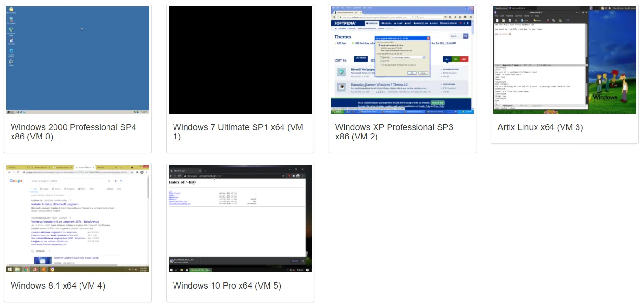The image size is (644, 306).
Task: Click the voice search microphone in Google search box
Action: [116, 181]
